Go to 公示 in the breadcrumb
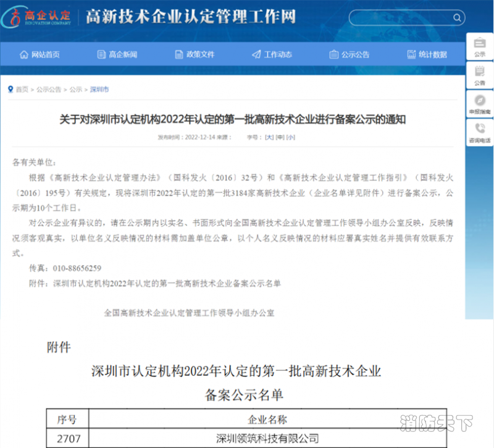The height and width of the screenshot is (448, 494). [75, 90]
